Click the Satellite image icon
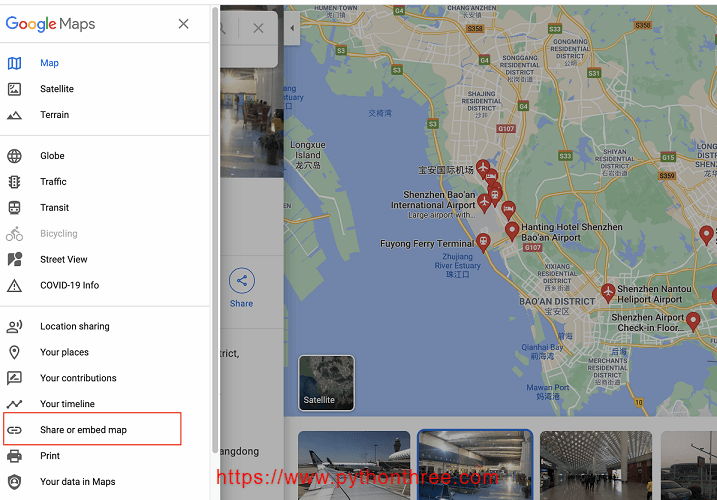Screen dimensions: 717x500 tap(14, 89)
